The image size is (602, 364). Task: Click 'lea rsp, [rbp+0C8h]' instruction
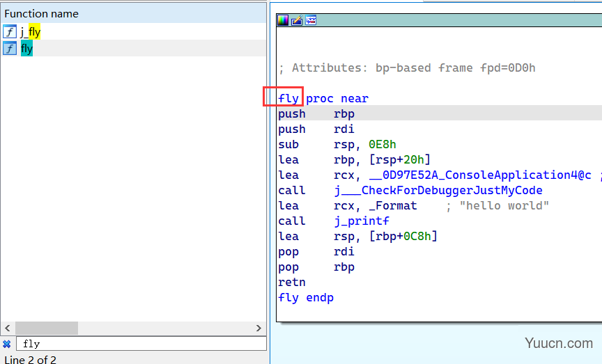pos(358,237)
